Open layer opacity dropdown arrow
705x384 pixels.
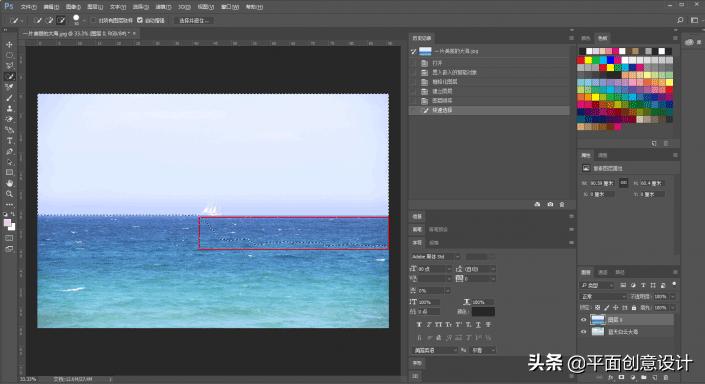pos(673,297)
